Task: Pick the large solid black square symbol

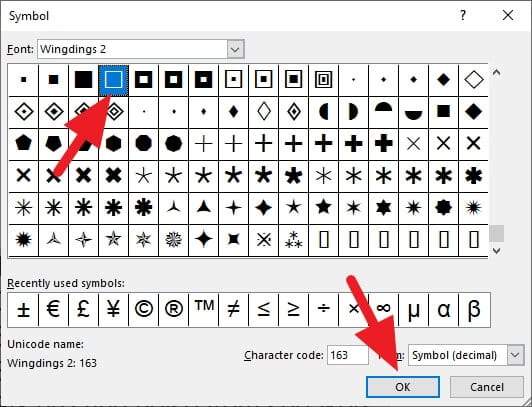Action: click(83, 80)
